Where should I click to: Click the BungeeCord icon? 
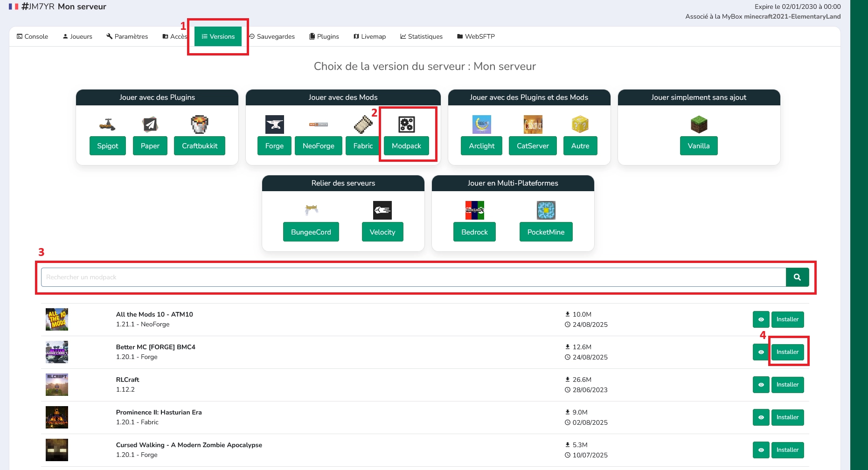click(x=311, y=210)
